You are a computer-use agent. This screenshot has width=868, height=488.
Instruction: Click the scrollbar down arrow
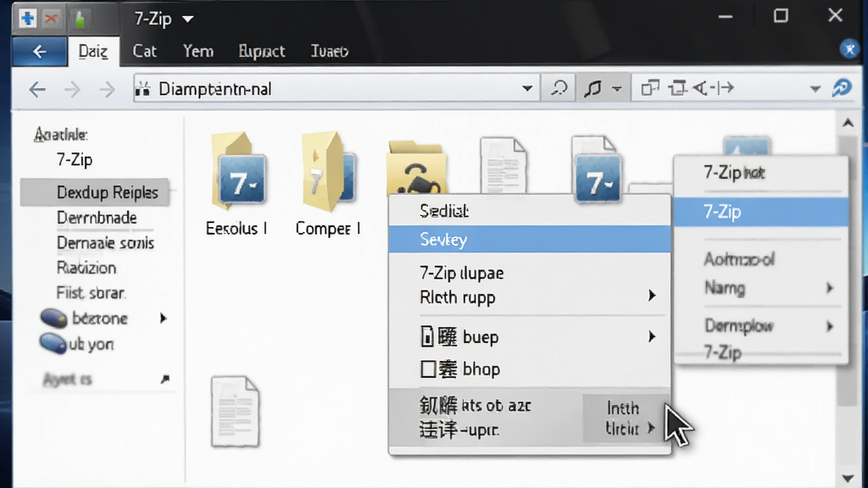click(x=848, y=478)
